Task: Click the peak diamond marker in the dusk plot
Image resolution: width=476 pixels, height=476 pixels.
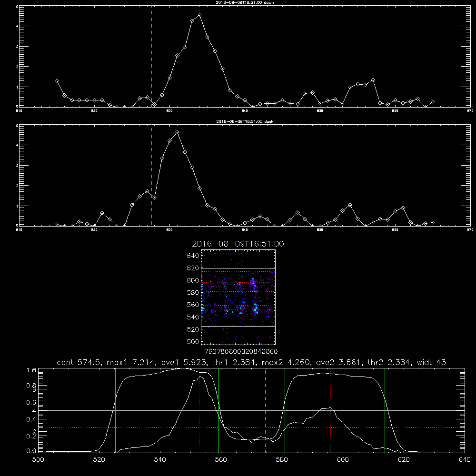Action: 177,132
